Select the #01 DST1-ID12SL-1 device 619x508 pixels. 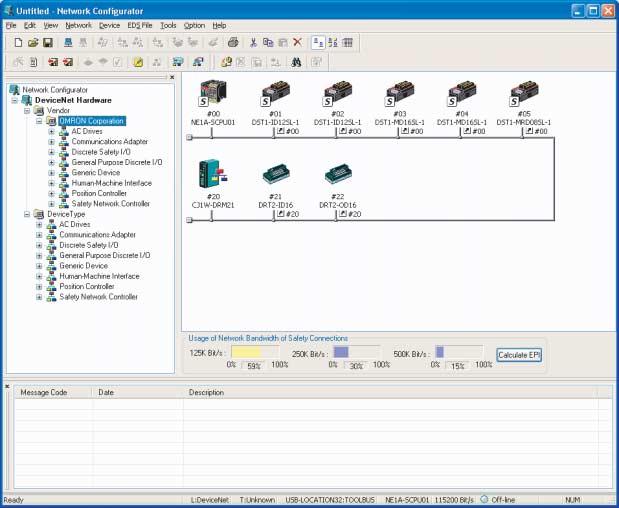click(276, 103)
